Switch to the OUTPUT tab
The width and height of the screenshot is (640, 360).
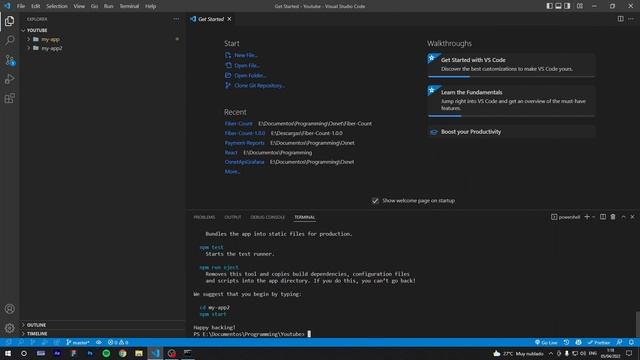point(233,217)
